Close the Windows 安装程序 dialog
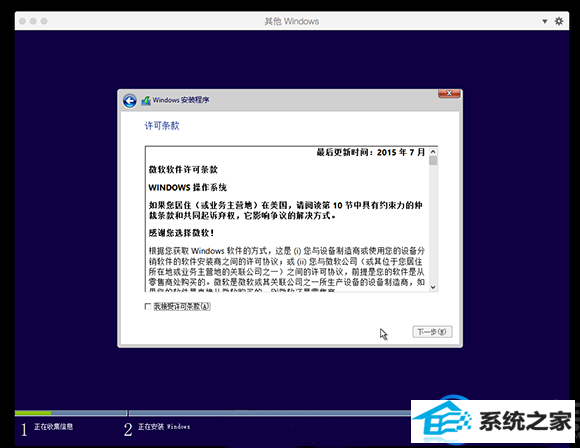The height and width of the screenshot is (448, 580). click(x=449, y=94)
